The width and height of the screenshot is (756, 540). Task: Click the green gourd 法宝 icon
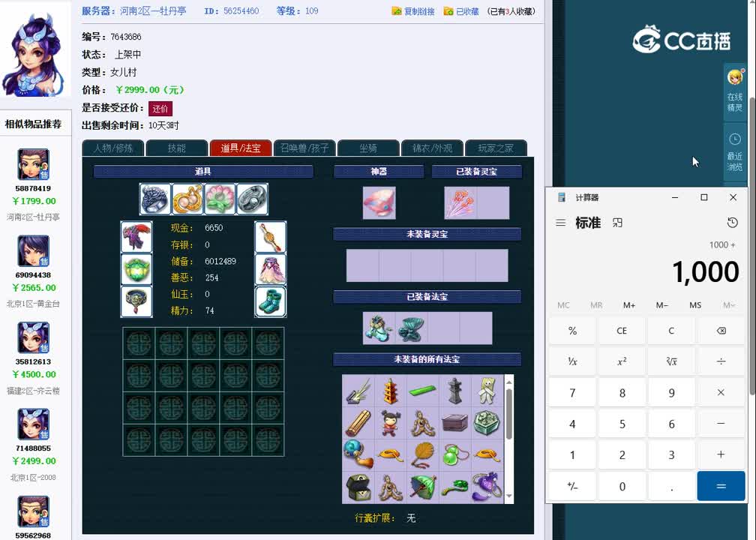(455, 455)
